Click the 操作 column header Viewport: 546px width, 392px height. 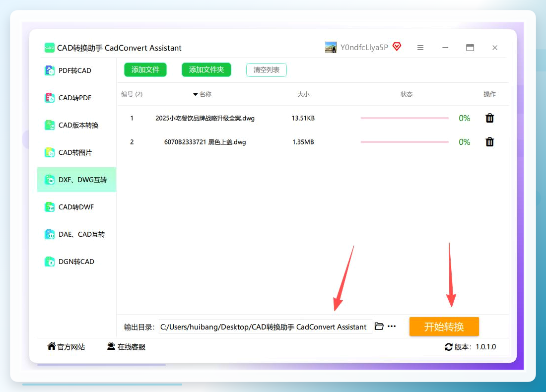click(489, 94)
